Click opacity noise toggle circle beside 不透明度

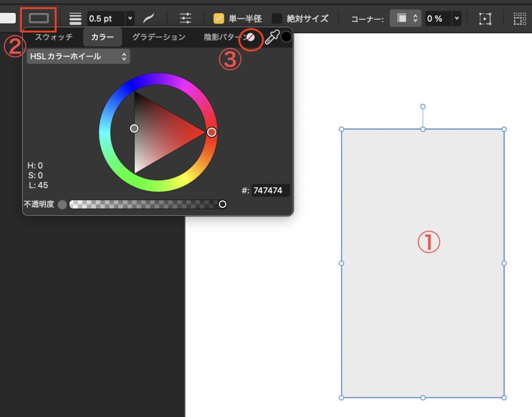coord(62,205)
